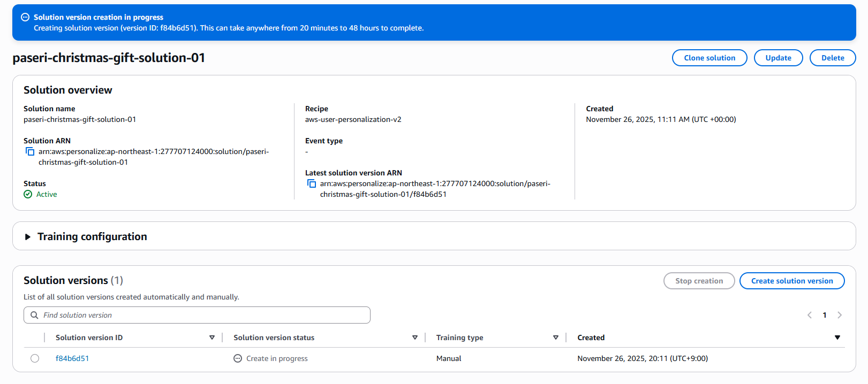Viewport: 868px width, 384px height.
Task: Sort by Solution version status column
Action: coord(415,337)
